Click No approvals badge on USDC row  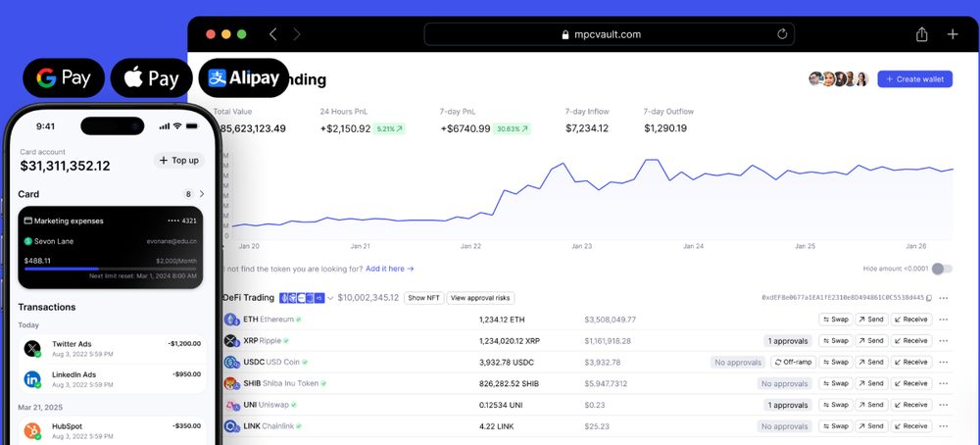738,363
